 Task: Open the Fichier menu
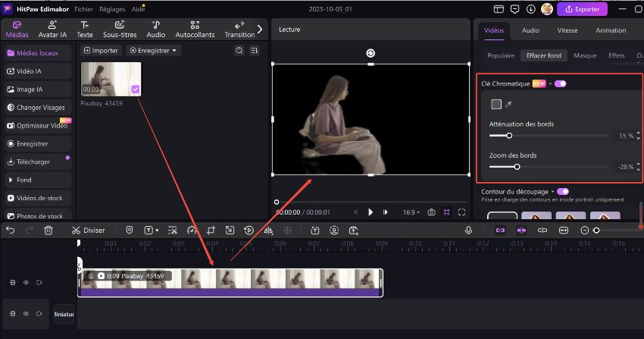click(83, 8)
